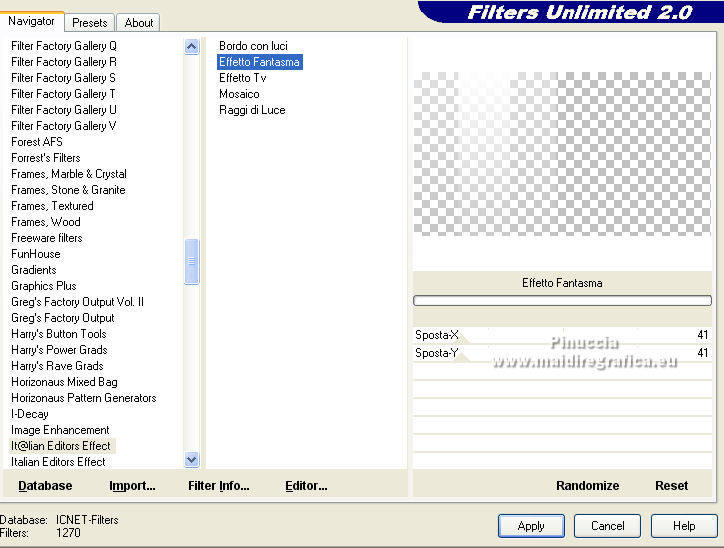Click the empty progress bar
This screenshot has height=548, width=724.
[562, 301]
